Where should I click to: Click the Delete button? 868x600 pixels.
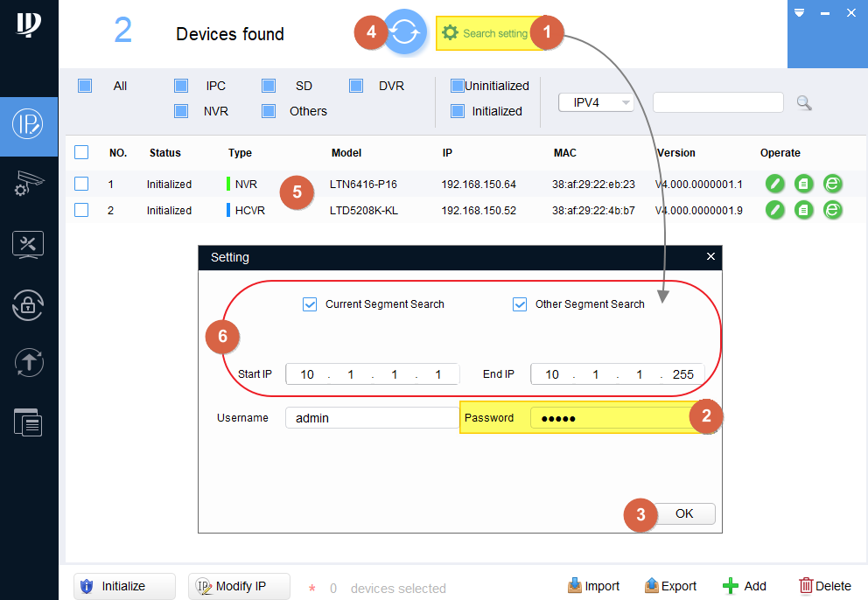[x=825, y=586]
